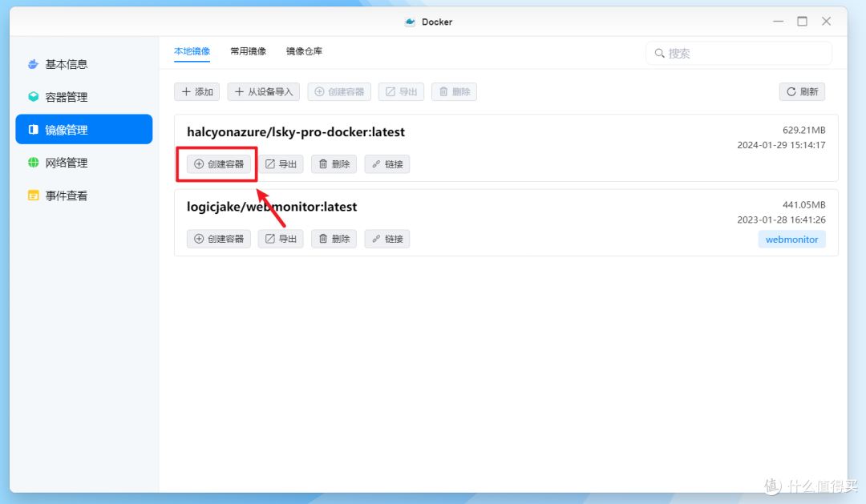This screenshot has height=504, width=866.
Task: Refresh the image list with 刷新
Action: click(x=802, y=91)
